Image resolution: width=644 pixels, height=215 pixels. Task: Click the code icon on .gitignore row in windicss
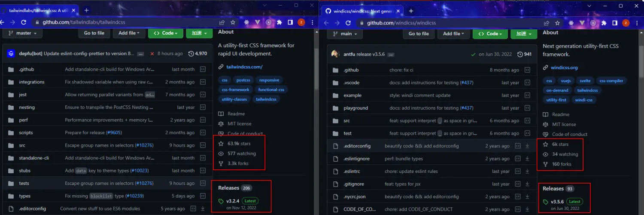(x=518, y=184)
